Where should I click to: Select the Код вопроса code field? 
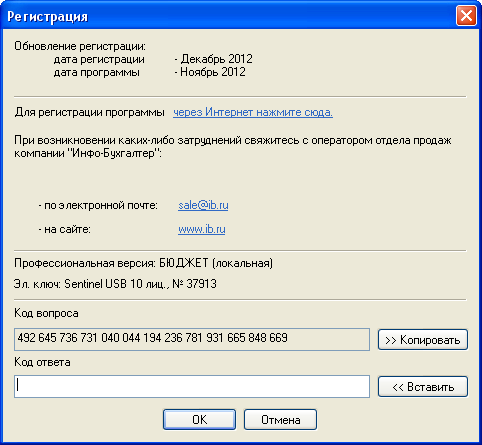point(192,339)
